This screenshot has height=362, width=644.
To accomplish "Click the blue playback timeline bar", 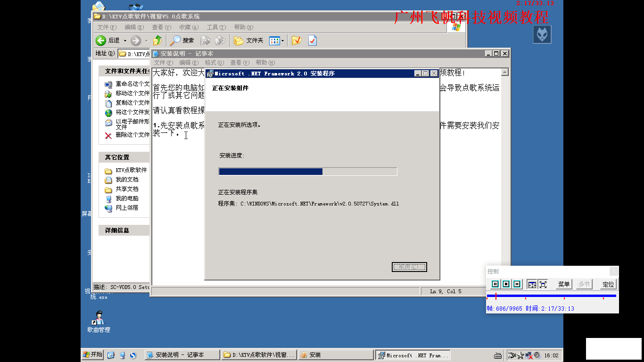I will click(551, 296).
